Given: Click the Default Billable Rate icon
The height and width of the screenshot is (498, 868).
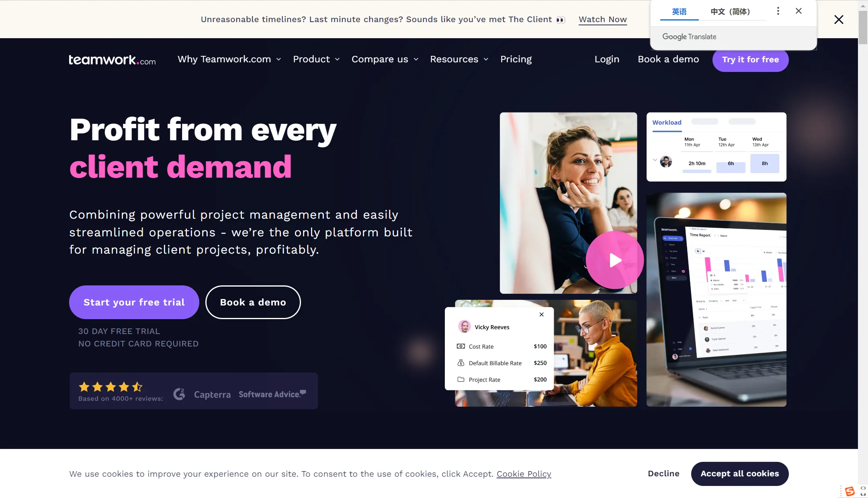Looking at the screenshot, I should pos(461,363).
